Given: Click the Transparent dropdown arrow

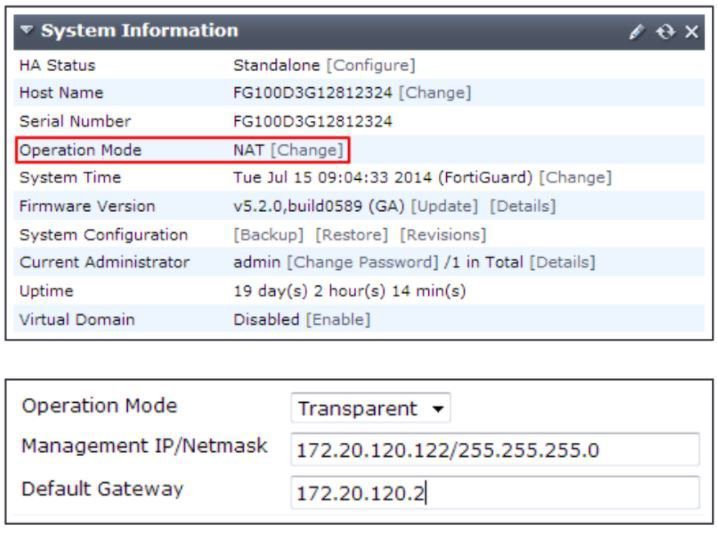Looking at the screenshot, I should click(x=438, y=409).
